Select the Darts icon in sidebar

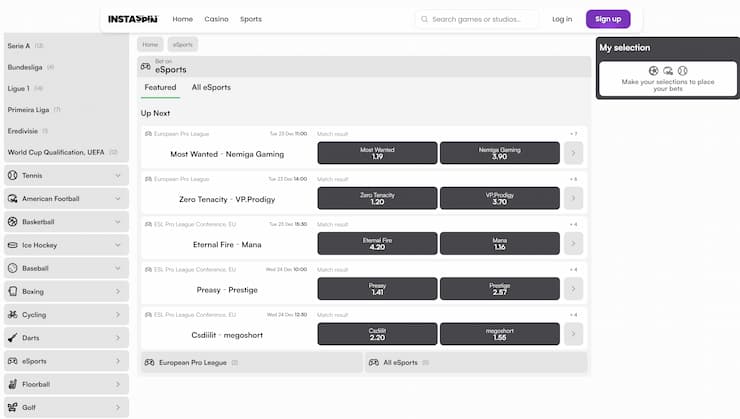point(13,338)
